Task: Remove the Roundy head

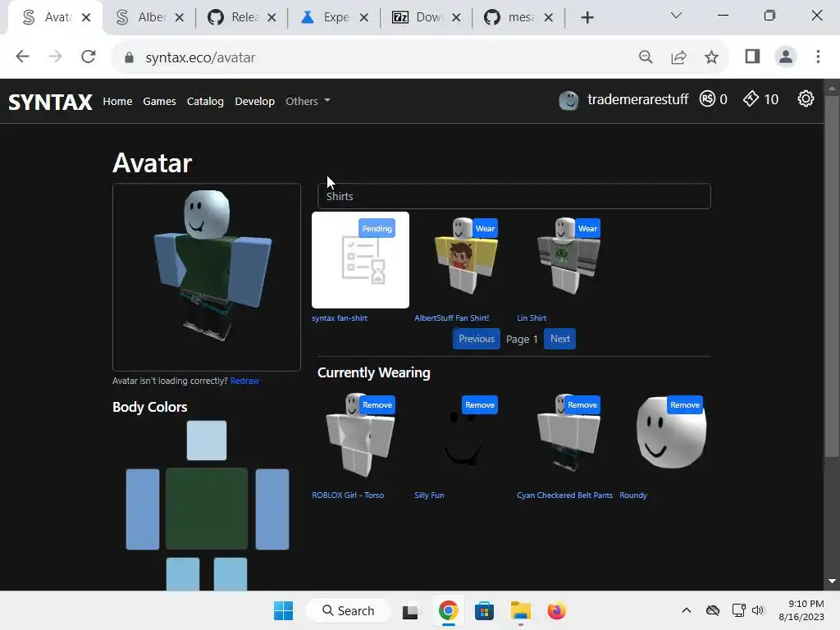Action: tap(685, 405)
